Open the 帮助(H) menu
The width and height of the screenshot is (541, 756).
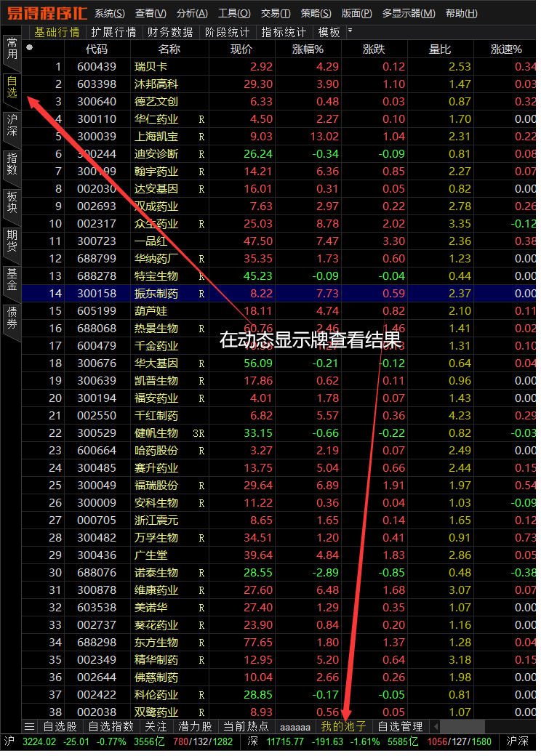tap(462, 14)
